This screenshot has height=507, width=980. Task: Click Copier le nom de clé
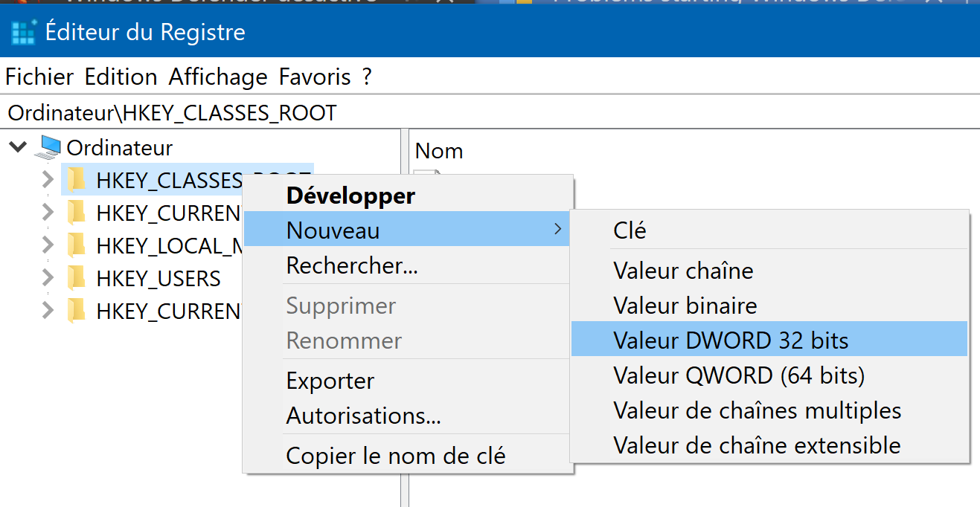click(x=395, y=456)
